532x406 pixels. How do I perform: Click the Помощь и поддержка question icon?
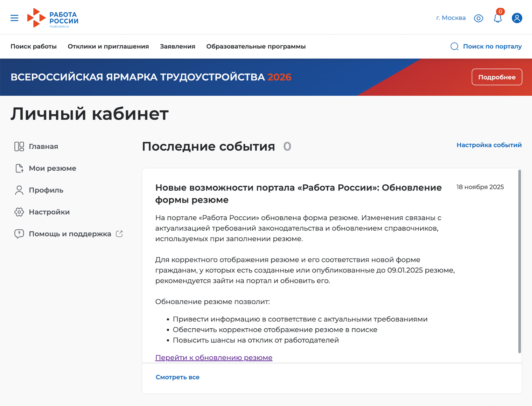pyautogui.click(x=19, y=234)
